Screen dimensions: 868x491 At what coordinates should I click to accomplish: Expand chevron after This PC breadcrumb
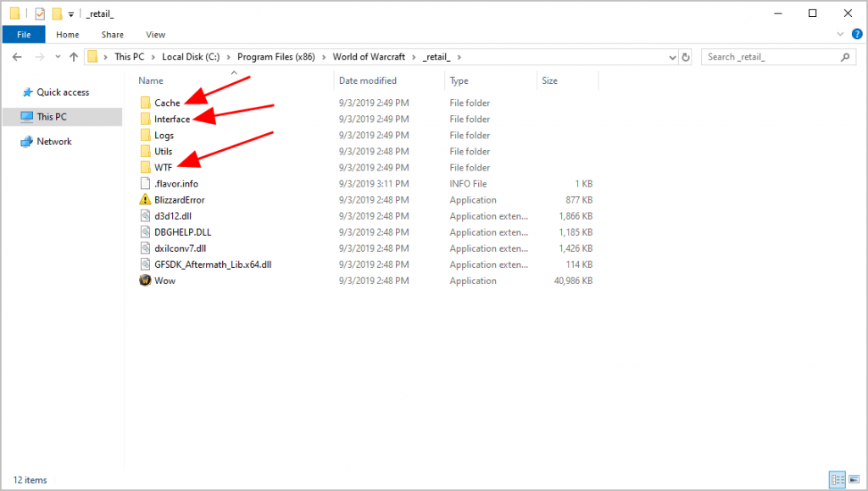click(153, 57)
